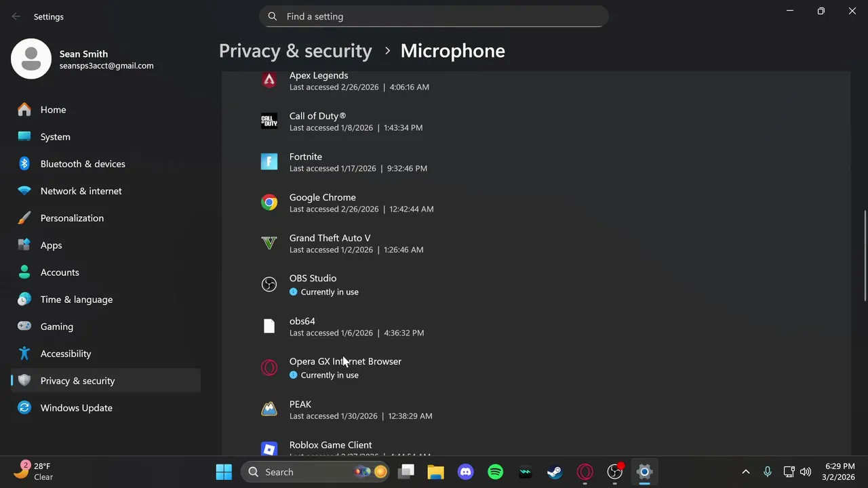The width and height of the screenshot is (868, 488).
Task: Click the taskbar Search box
Action: 316,472
